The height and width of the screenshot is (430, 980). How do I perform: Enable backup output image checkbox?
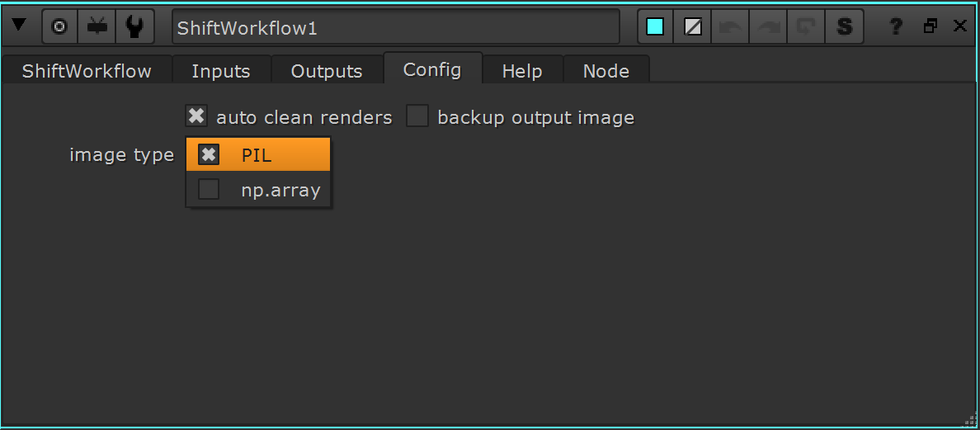(417, 116)
